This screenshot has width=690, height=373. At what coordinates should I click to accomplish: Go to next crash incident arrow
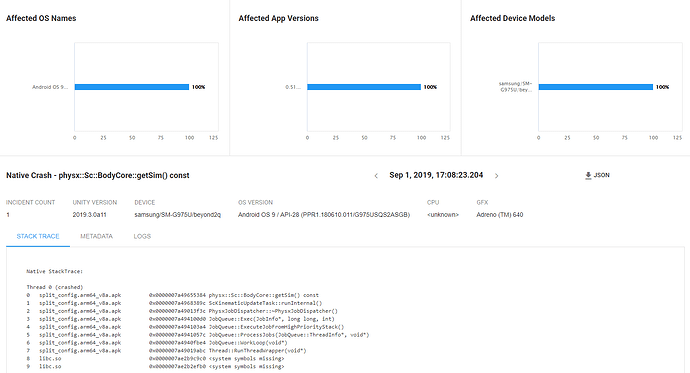[496, 176]
